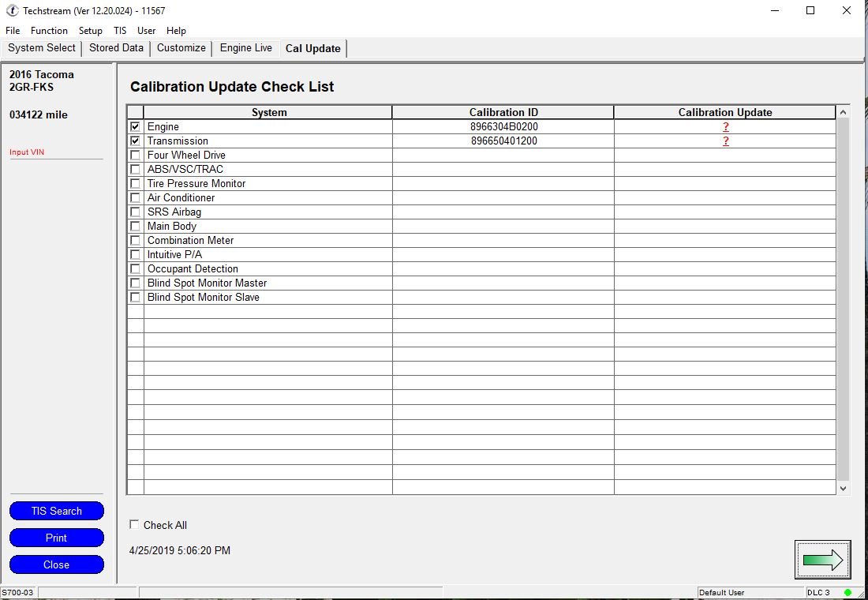Screen dimensions: 868x600
Task: Tick the Tire Pressure Monitor checkbox
Action: 135,183
